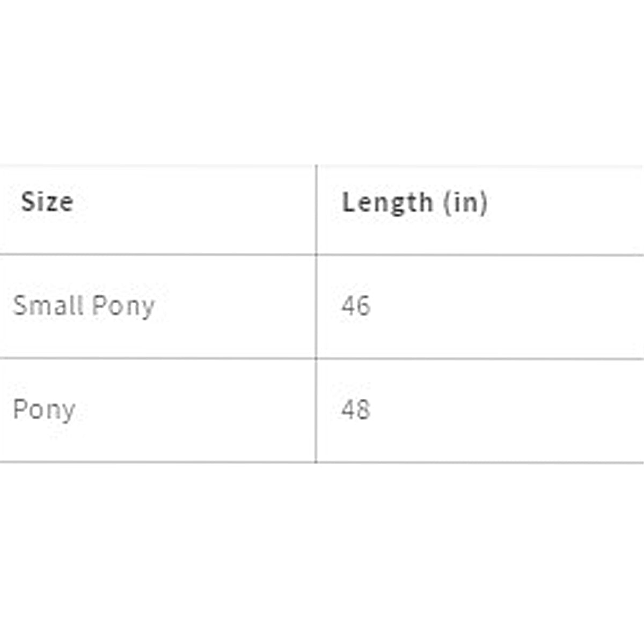Screen dimensions: 644x644
Task: Click the Small Pony size cell
Action: click(x=84, y=306)
